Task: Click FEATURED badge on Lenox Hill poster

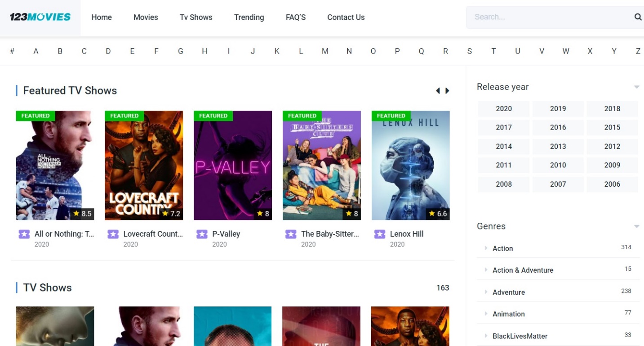Action: point(391,116)
